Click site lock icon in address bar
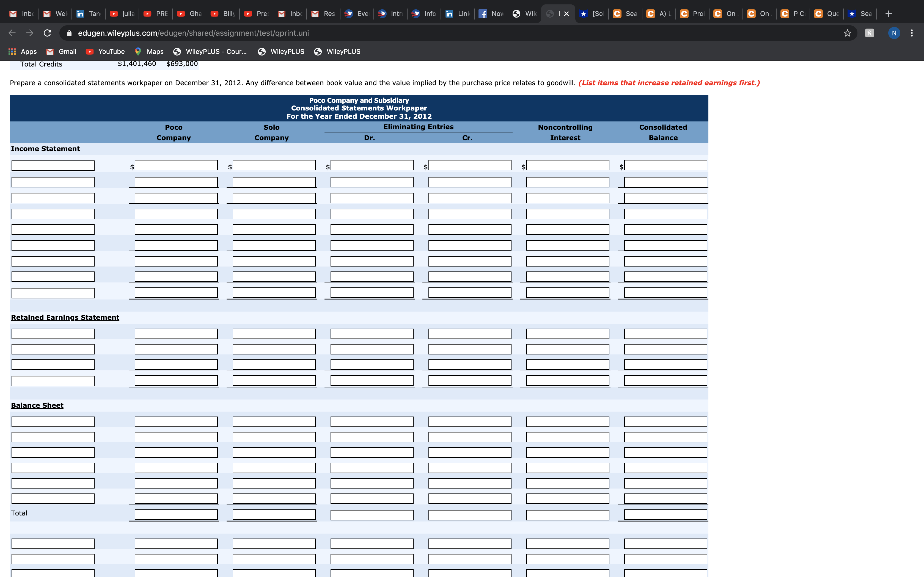Image resolution: width=924 pixels, height=577 pixels. [x=69, y=33]
